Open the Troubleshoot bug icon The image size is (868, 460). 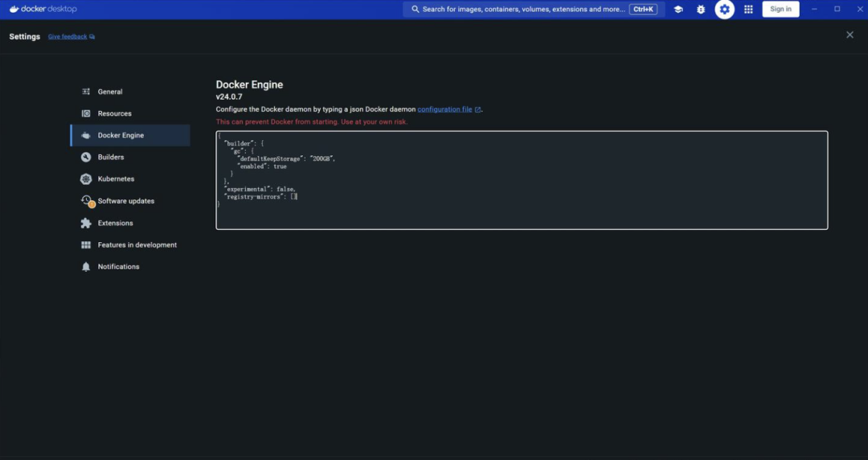pyautogui.click(x=701, y=10)
